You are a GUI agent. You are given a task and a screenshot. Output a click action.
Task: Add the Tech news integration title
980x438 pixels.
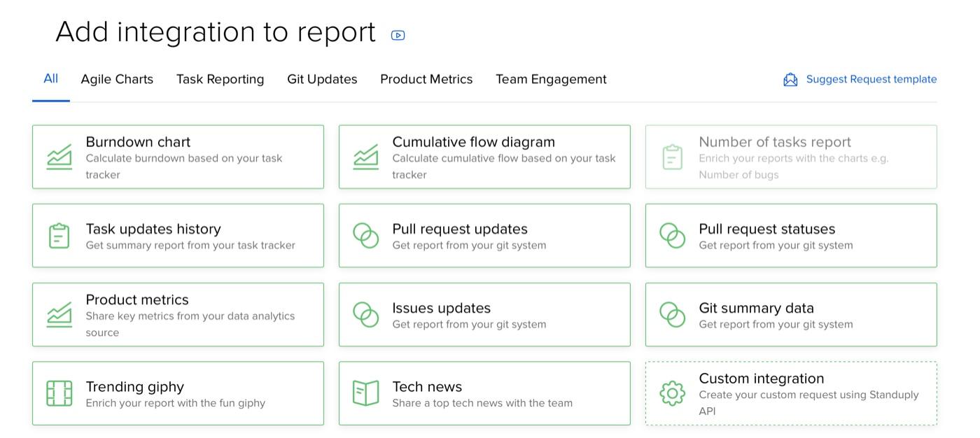427,387
